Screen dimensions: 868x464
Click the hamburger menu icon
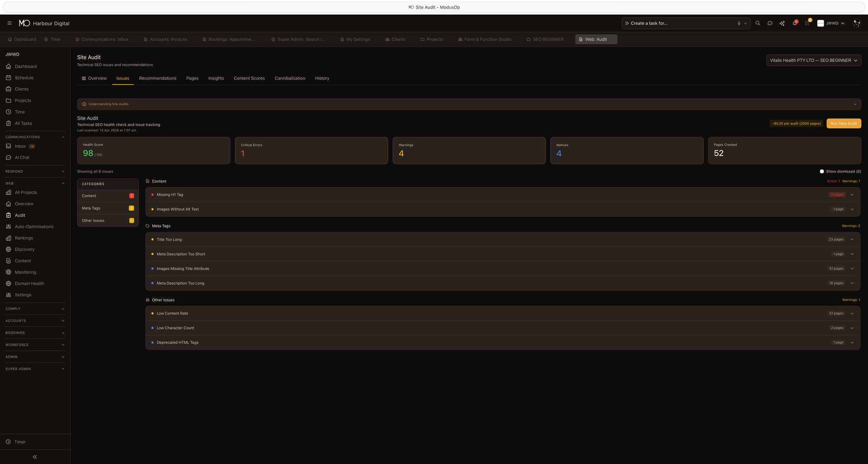tap(9, 23)
